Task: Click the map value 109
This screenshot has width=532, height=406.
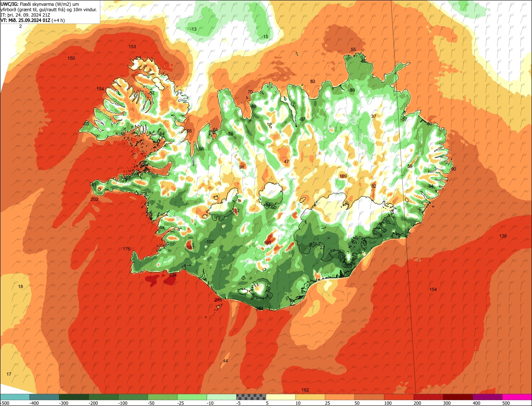Action: [343, 176]
